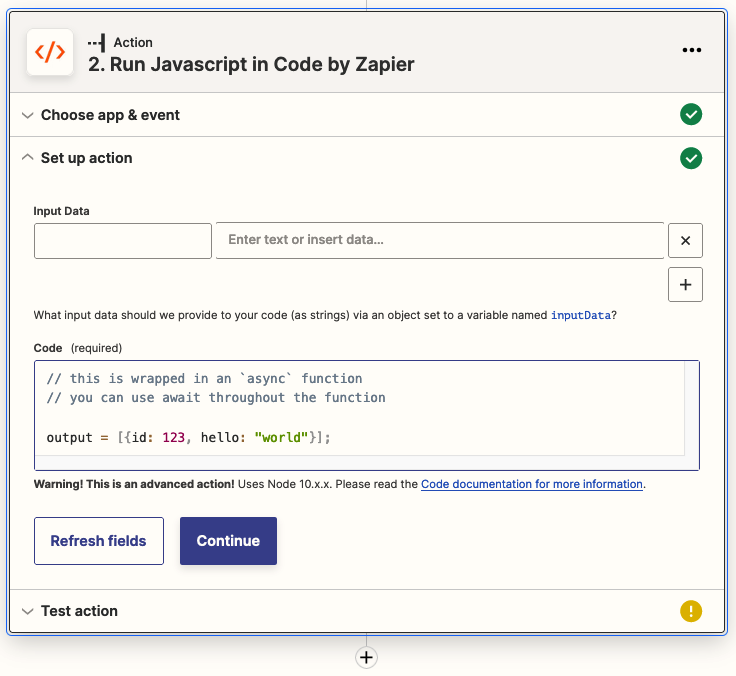This screenshot has width=736, height=676.
Task: Click the 'Enter text or insert data' field
Action: (439, 241)
